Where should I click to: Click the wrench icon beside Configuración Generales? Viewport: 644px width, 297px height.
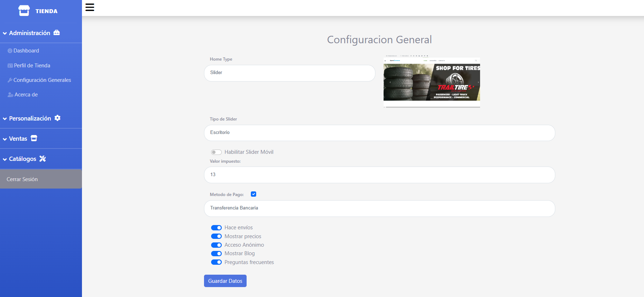pyautogui.click(x=10, y=80)
